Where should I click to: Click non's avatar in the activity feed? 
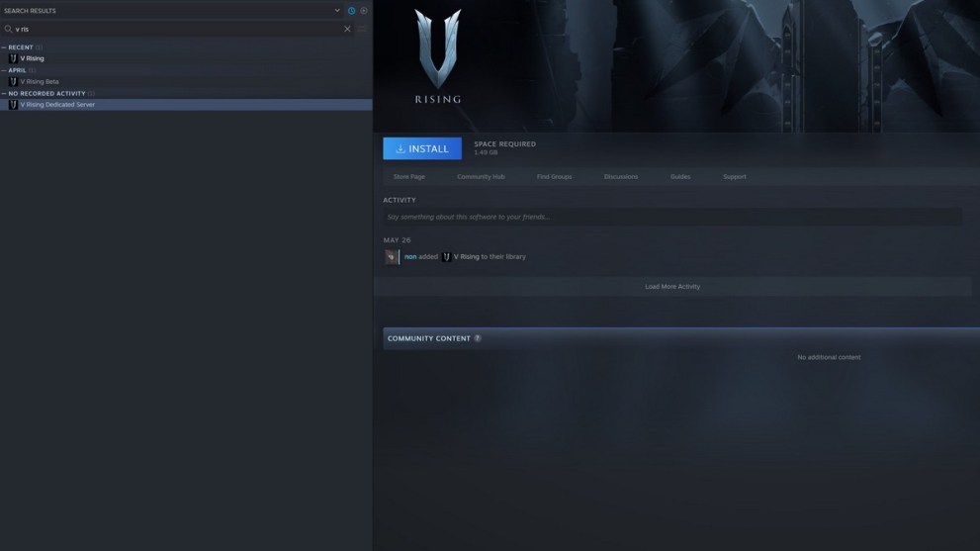pos(392,257)
